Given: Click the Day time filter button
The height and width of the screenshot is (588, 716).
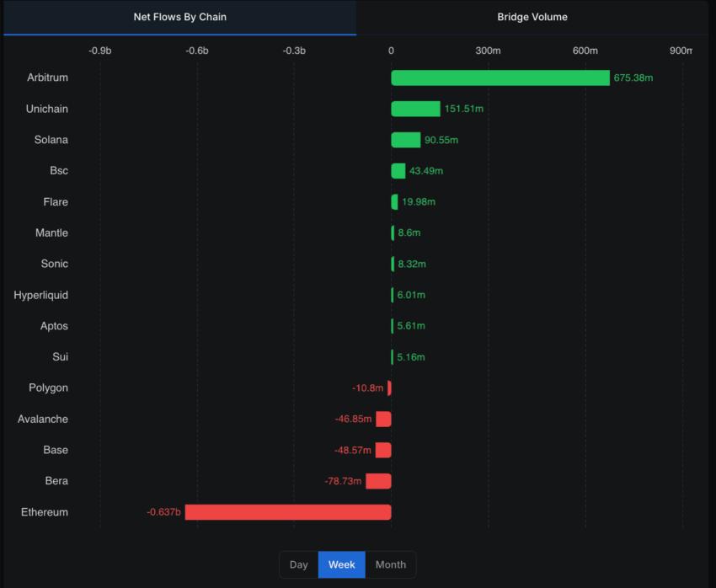Looking at the screenshot, I should pyautogui.click(x=299, y=564).
